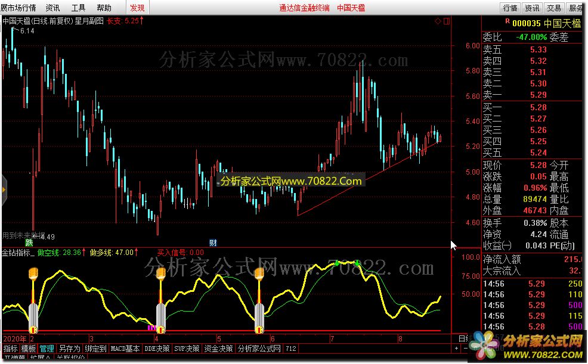
Task: Select the 指标 tab at bottom
Action: tap(11, 349)
